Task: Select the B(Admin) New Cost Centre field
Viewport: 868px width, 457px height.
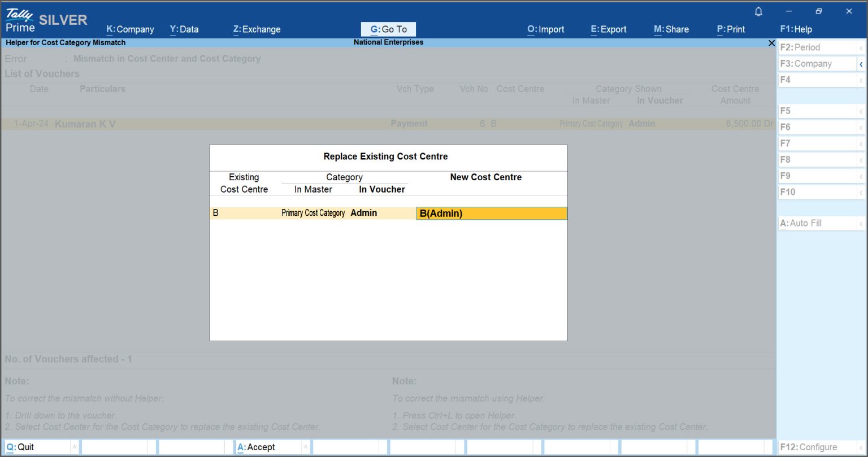Action: 491,213
